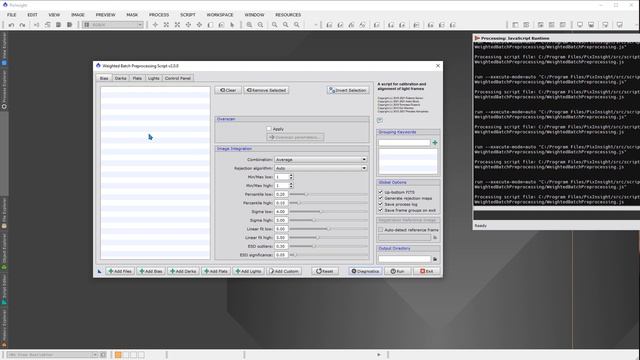Click the Zoom In magnifier icon
This screenshot has height=360, width=640.
(x=249, y=25)
